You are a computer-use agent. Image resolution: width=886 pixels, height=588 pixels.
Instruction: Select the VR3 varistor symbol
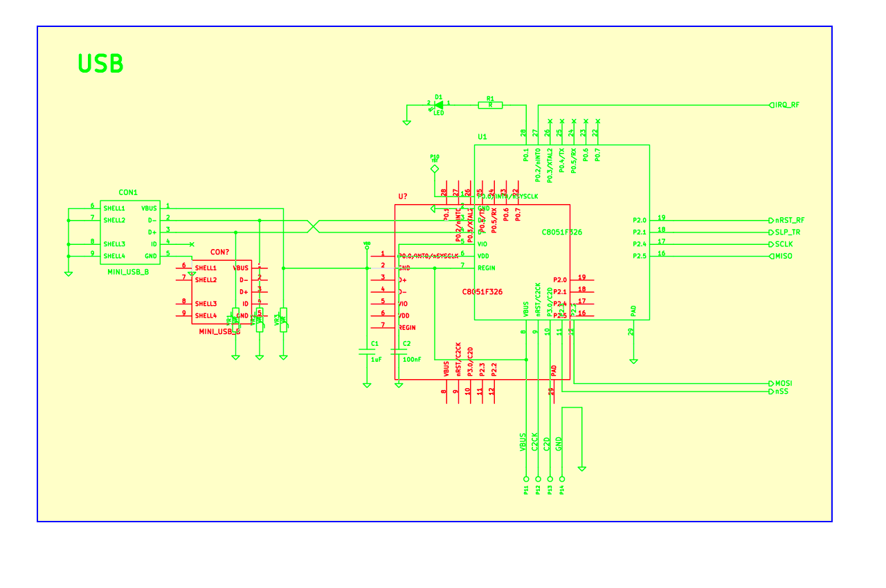point(283,320)
